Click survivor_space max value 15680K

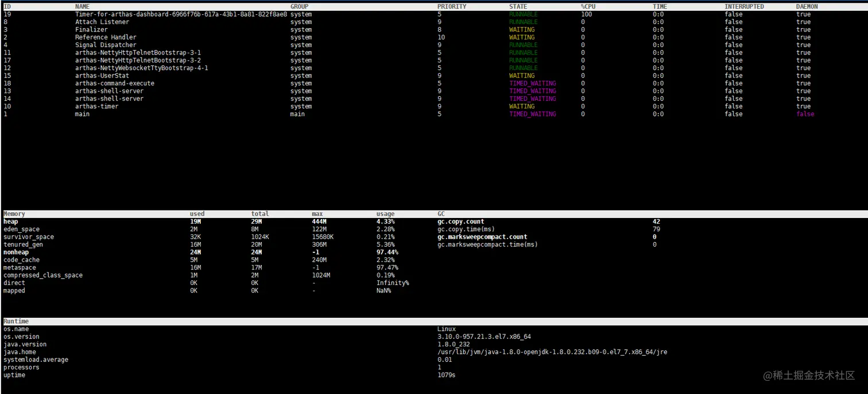(323, 237)
